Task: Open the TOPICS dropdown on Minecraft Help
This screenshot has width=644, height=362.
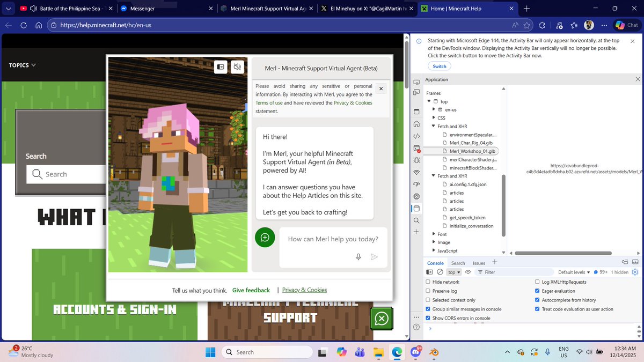Action: tap(23, 65)
